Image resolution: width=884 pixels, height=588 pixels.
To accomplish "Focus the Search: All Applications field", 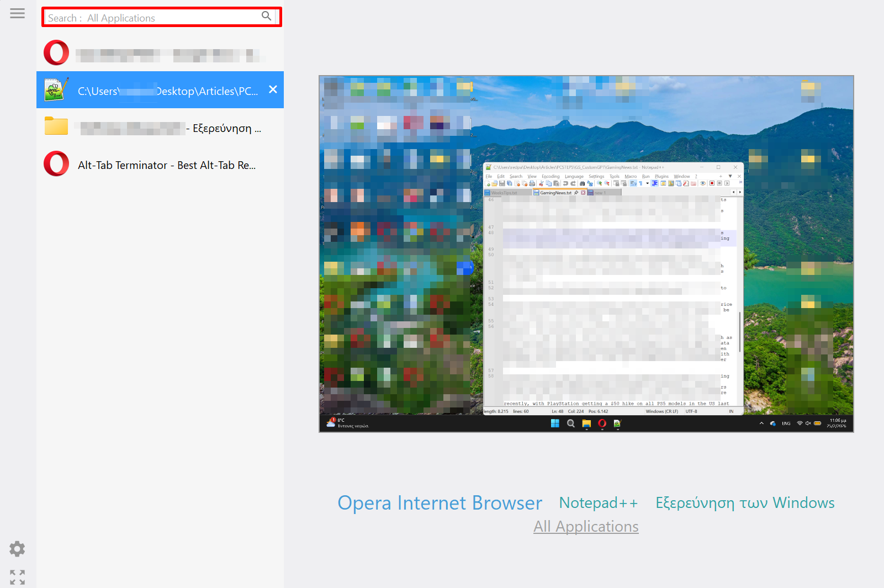I will click(x=161, y=17).
